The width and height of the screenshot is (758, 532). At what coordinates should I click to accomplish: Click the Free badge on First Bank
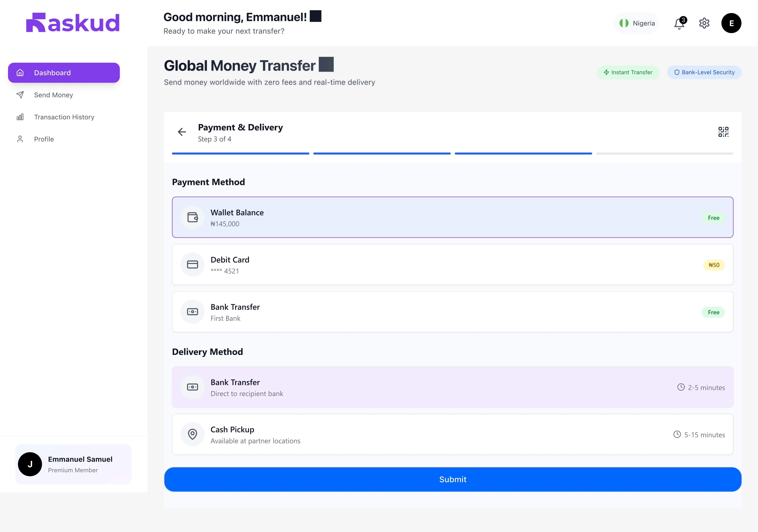pyautogui.click(x=713, y=312)
